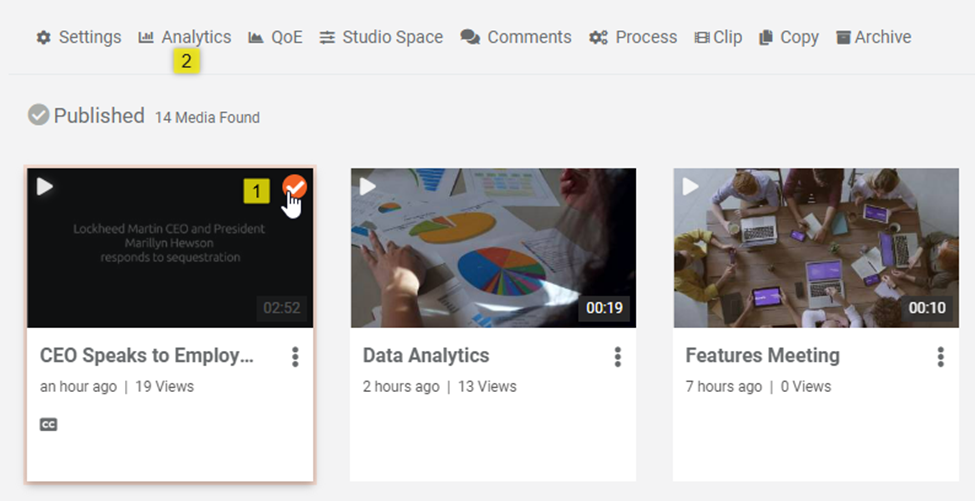
Task: Archive the selected media
Action: click(x=873, y=37)
